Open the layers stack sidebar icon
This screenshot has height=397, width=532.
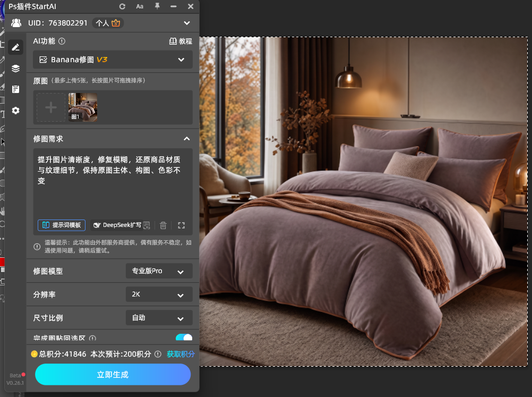click(15, 68)
